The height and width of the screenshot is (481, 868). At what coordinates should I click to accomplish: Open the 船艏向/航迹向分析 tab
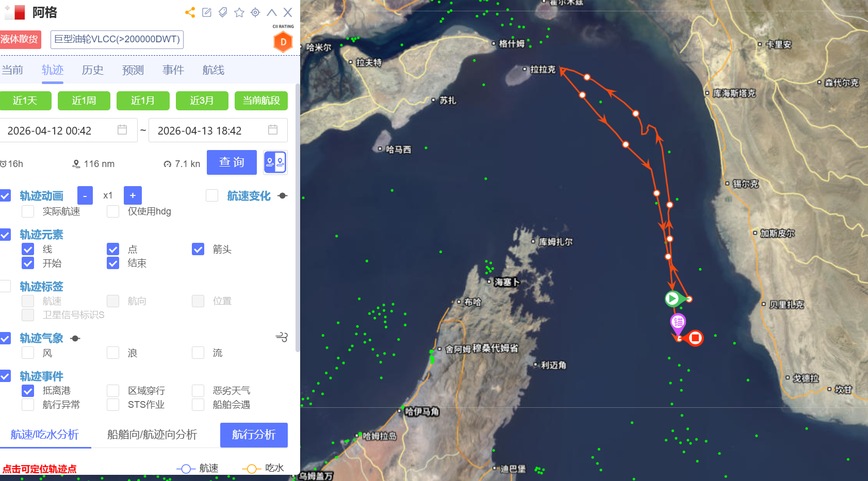[152, 435]
